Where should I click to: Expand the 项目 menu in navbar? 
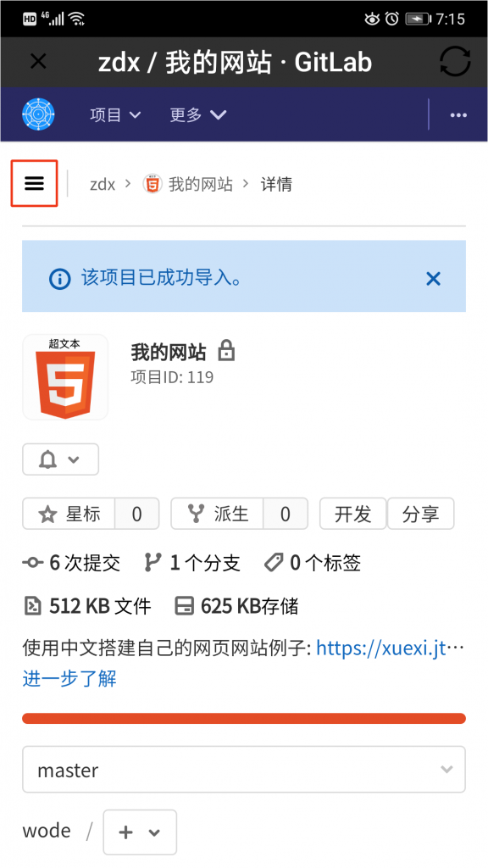pos(115,114)
